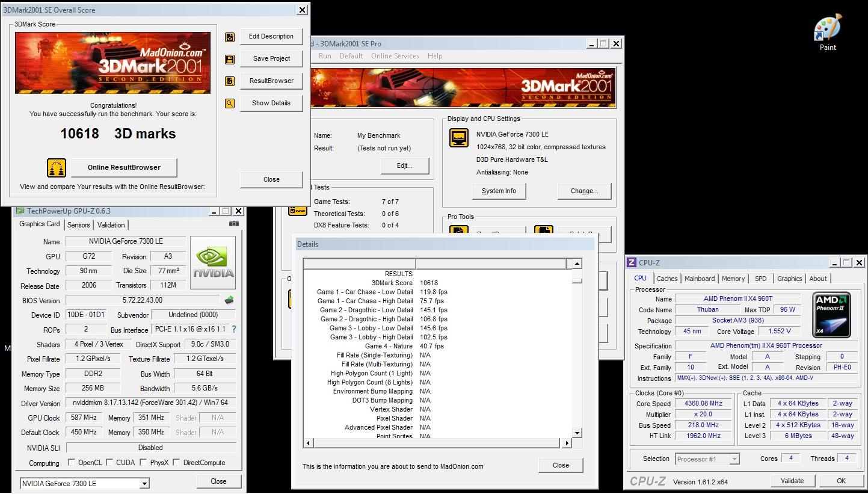Click the Online ResultBrowser tree icon
The image size is (868, 494).
(x=57, y=167)
